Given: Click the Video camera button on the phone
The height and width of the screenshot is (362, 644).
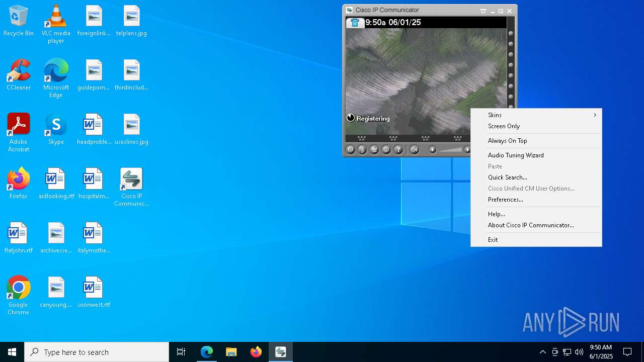Looking at the screenshot, I should coord(414,149).
